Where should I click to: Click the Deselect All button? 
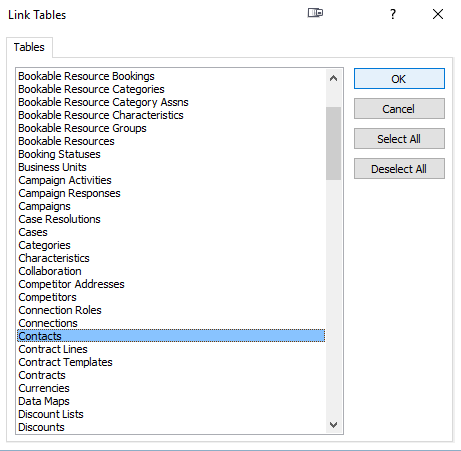click(x=399, y=169)
